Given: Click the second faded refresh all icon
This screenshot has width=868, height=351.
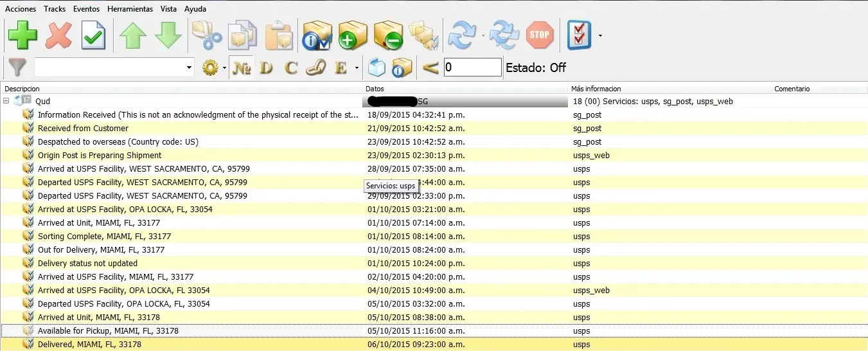Looking at the screenshot, I should (504, 35).
